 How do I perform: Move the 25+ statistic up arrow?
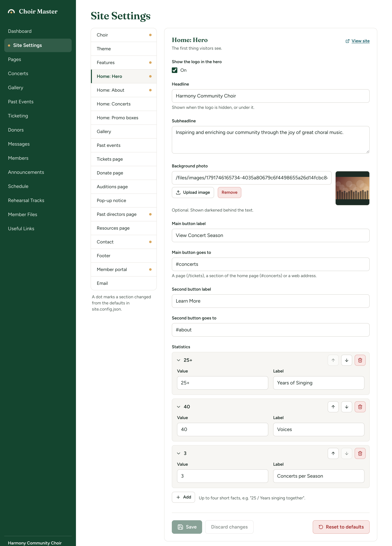(x=333, y=360)
